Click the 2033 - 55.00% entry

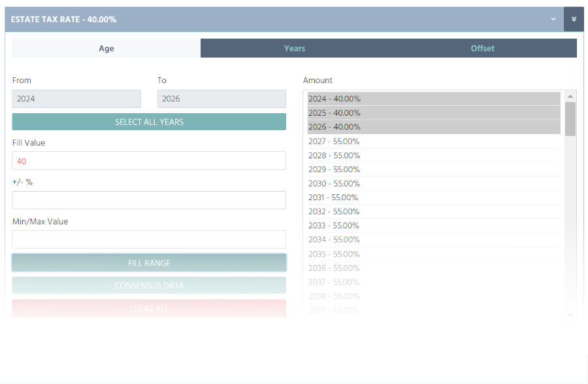[x=431, y=226]
